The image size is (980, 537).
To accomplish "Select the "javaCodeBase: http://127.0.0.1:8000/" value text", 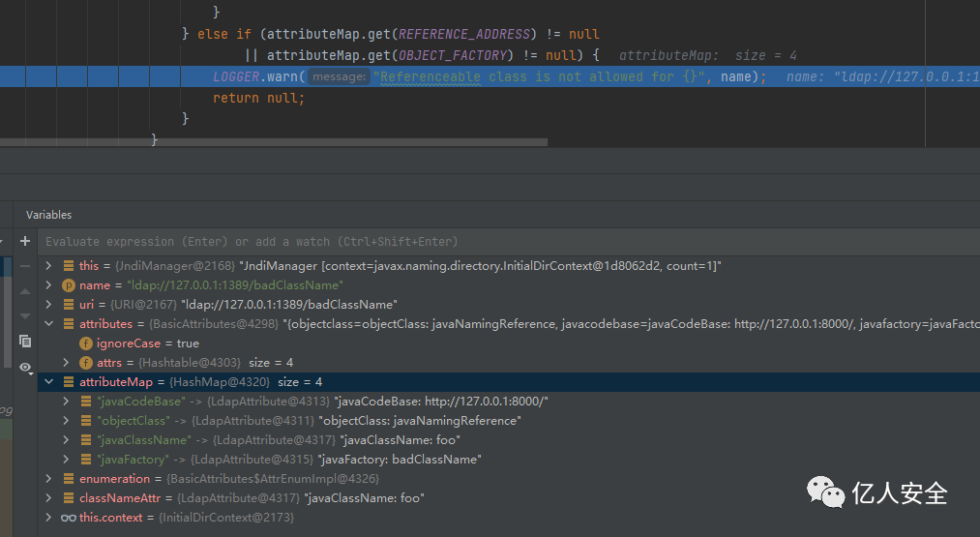I will tap(441, 402).
